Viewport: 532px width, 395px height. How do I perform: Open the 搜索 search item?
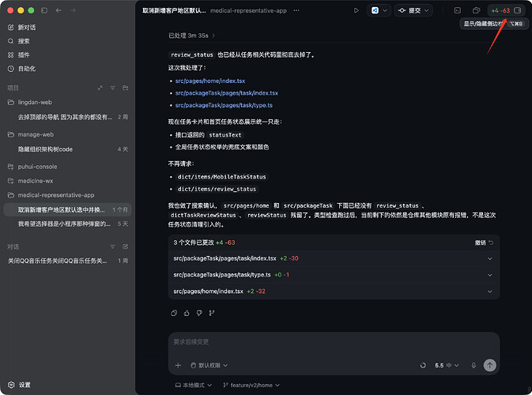click(19, 41)
